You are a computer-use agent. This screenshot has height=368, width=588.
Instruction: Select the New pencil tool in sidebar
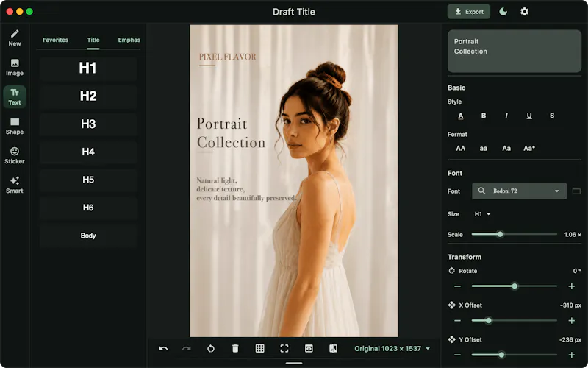[x=15, y=38]
